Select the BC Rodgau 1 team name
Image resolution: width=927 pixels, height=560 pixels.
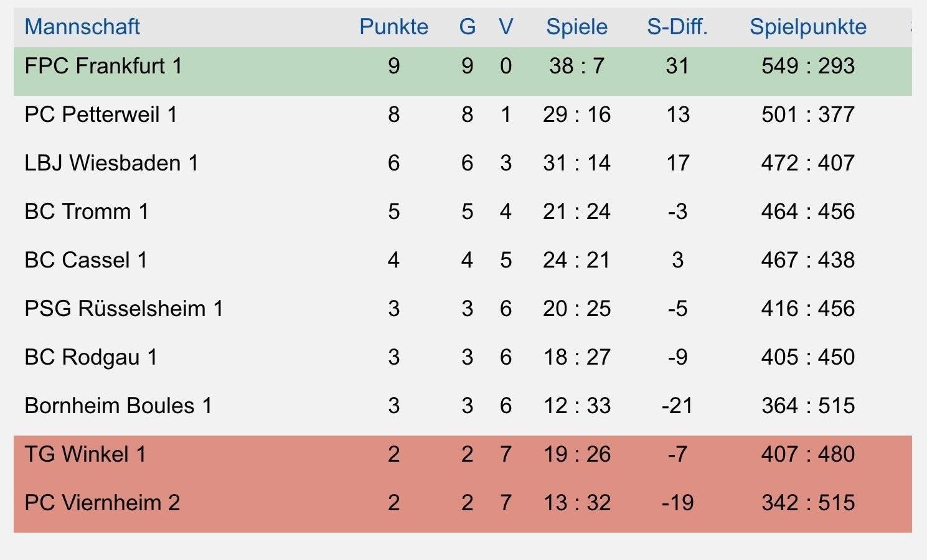[91, 357]
